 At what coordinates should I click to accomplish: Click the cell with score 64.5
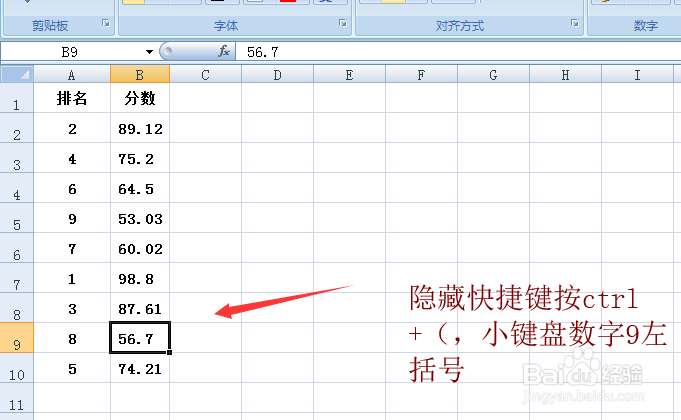click(140, 189)
